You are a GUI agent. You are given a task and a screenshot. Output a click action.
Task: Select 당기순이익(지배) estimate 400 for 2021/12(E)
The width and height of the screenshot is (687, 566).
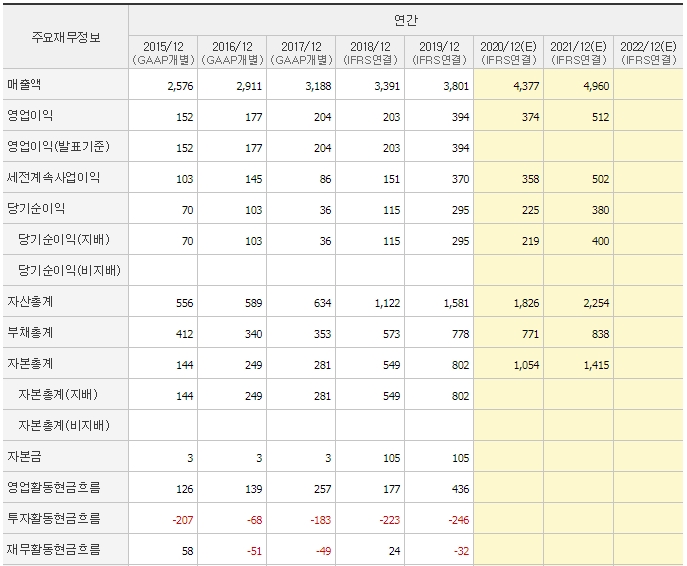coord(600,241)
